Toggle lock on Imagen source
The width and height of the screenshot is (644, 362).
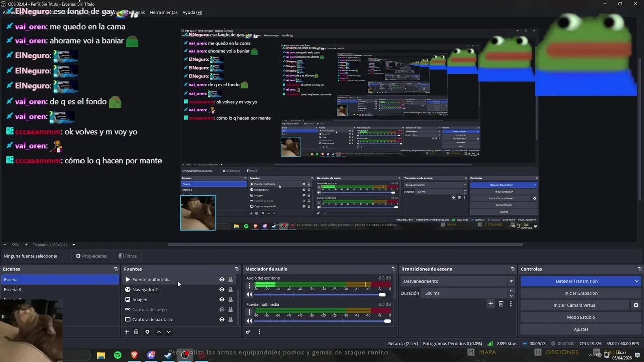231,299
